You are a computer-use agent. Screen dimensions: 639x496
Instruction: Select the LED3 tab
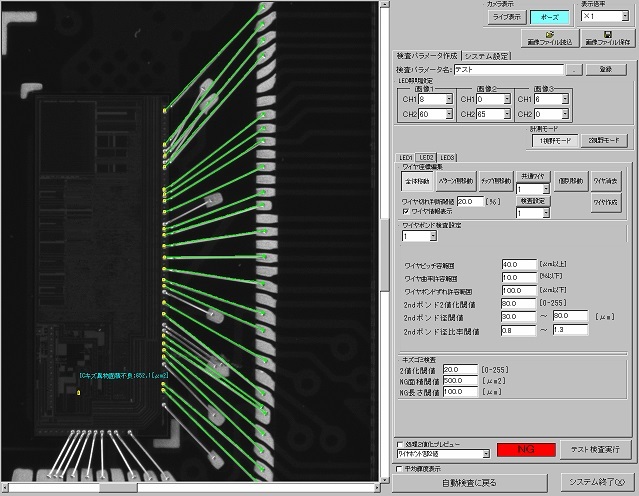448,157
